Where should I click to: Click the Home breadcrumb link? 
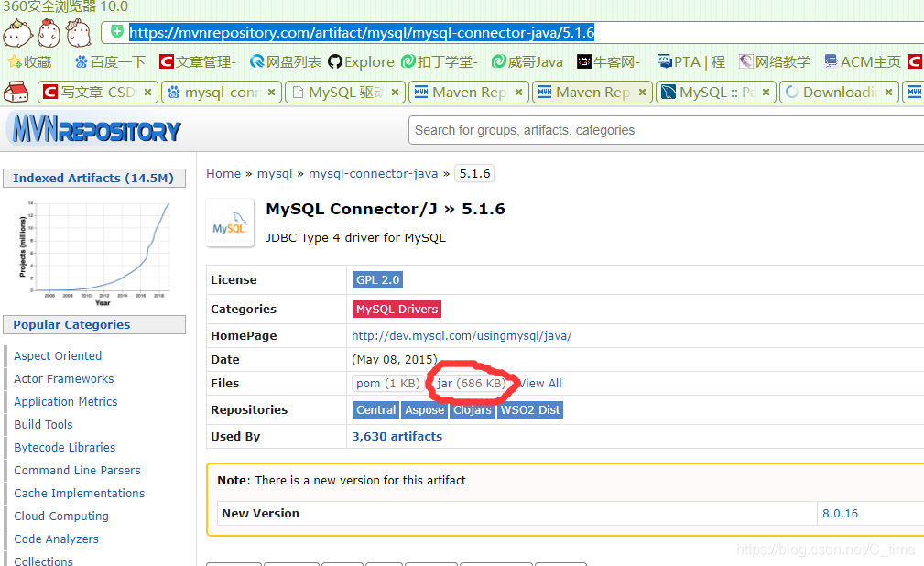[x=223, y=173]
